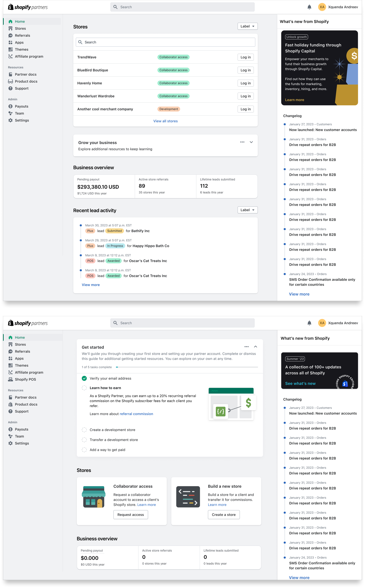
Task: Mark Create a development store task circle
Action: pos(84,430)
